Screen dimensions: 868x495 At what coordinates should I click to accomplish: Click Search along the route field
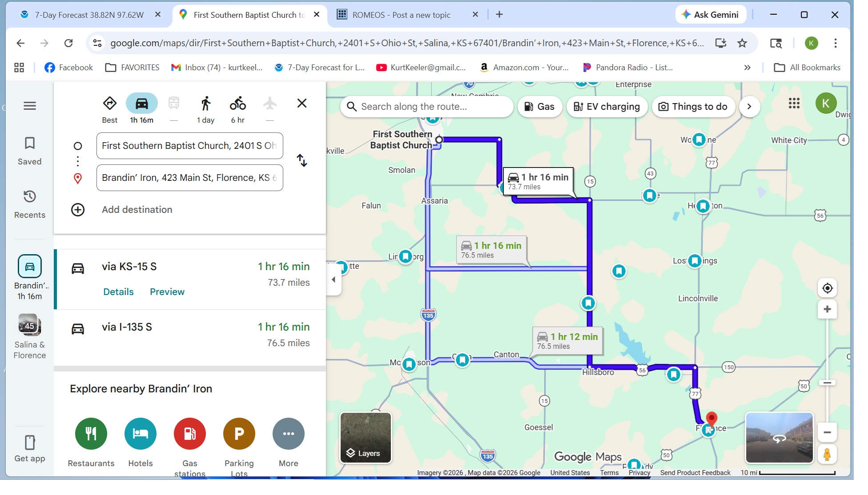(x=427, y=107)
